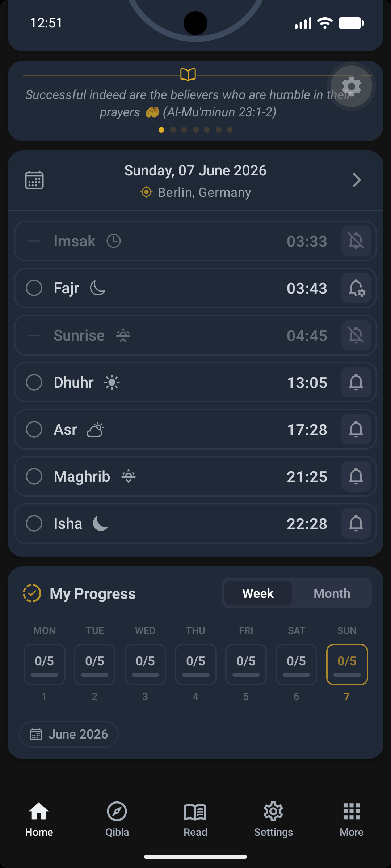Go to next day with chevron arrow
Image resolution: width=391 pixels, height=868 pixels.
tap(357, 180)
